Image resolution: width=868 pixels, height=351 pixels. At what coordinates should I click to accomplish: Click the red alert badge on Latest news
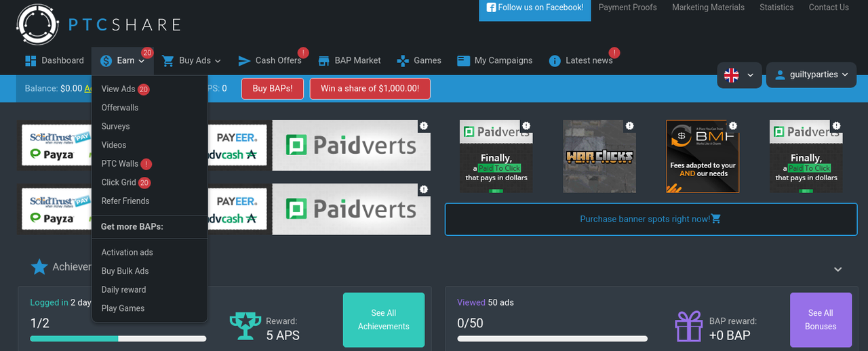click(614, 52)
